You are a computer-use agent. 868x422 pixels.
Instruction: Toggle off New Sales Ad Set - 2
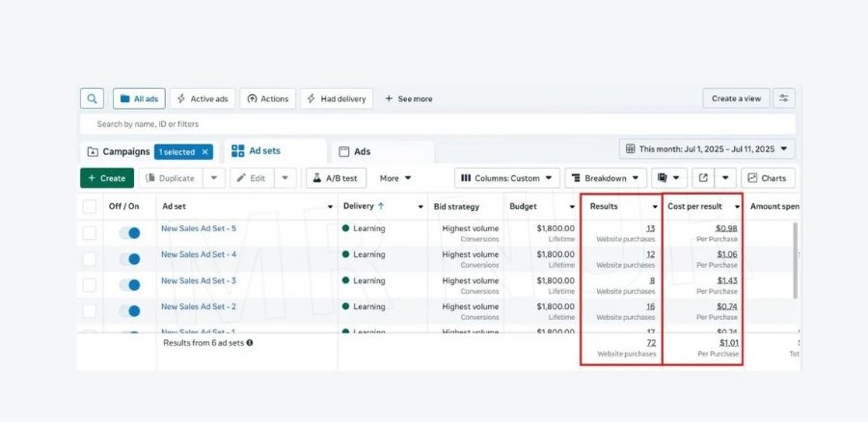coord(129,311)
